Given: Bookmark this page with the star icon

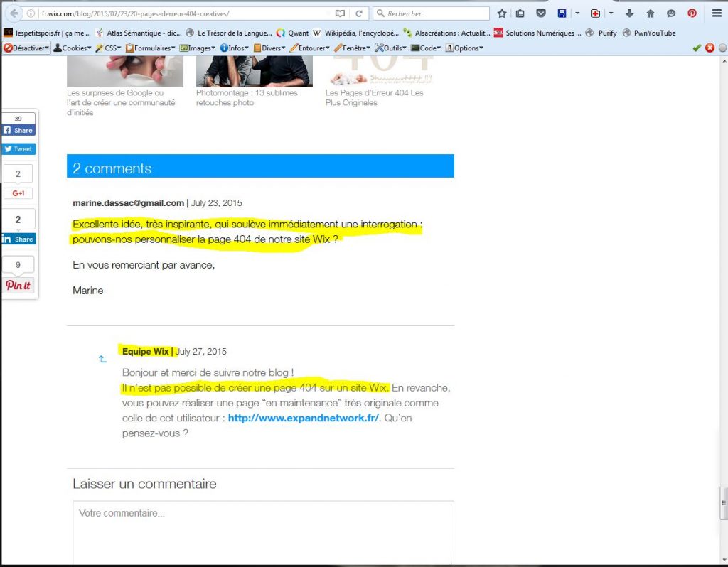Looking at the screenshot, I should coord(501,13).
